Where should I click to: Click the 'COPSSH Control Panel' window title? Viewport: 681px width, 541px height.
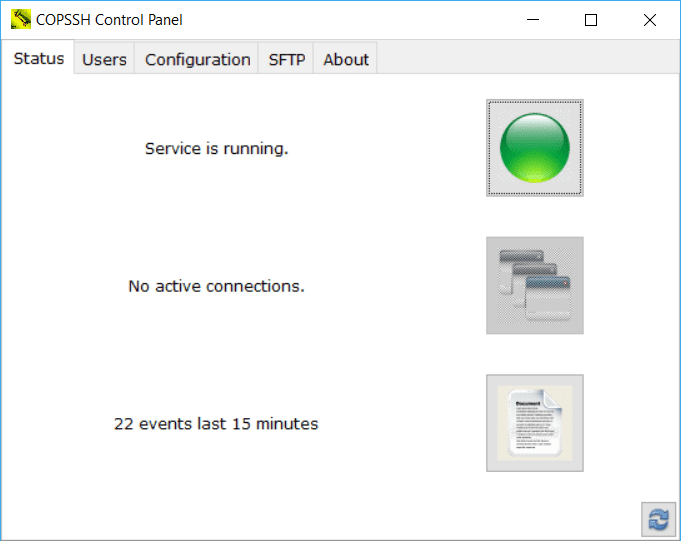tap(109, 20)
